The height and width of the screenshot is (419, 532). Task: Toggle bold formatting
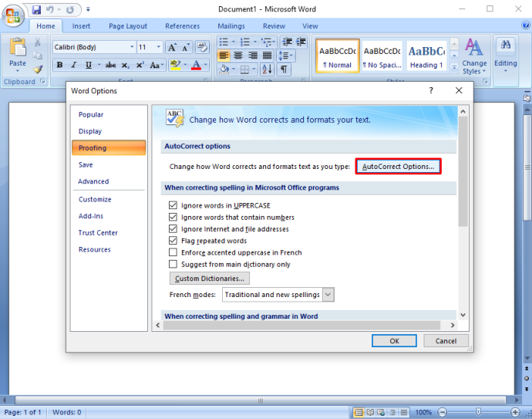[x=59, y=65]
